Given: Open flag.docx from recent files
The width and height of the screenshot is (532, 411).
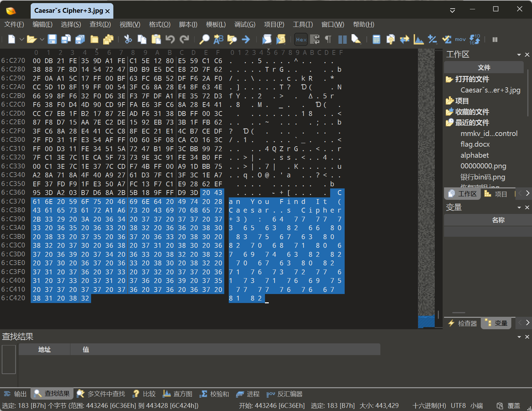Looking at the screenshot, I should click(x=475, y=144).
